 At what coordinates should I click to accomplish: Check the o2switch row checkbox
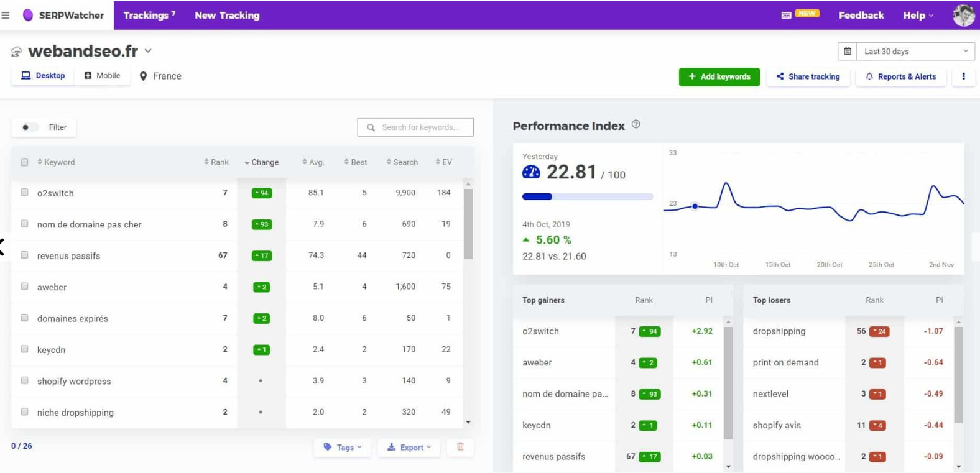tap(24, 193)
